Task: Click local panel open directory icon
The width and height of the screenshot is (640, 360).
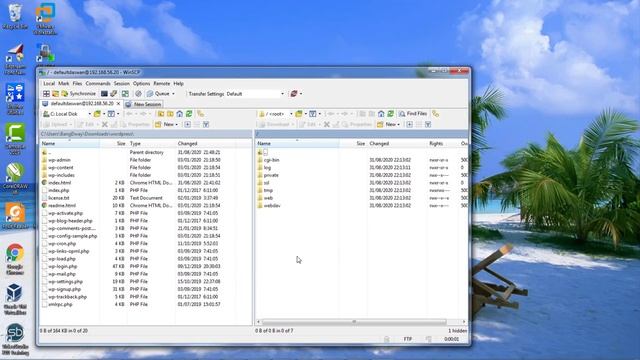Action: pyautogui.click(x=97, y=114)
